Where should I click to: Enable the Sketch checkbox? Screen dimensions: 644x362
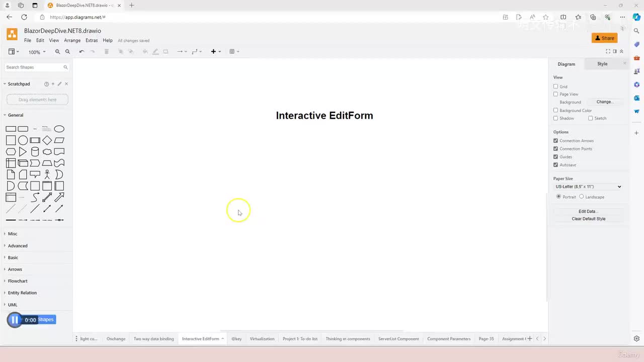click(590, 118)
